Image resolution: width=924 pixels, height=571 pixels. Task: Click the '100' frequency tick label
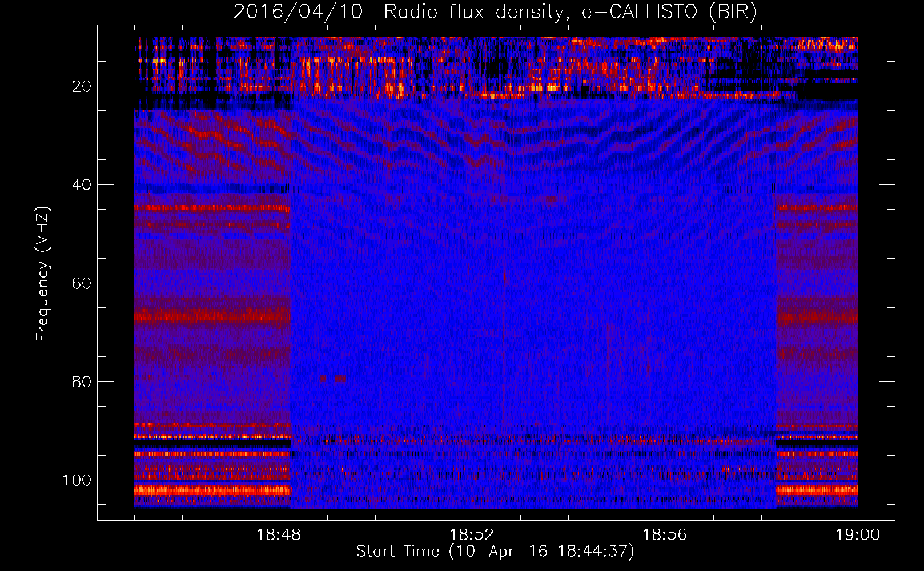pyautogui.click(x=77, y=480)
